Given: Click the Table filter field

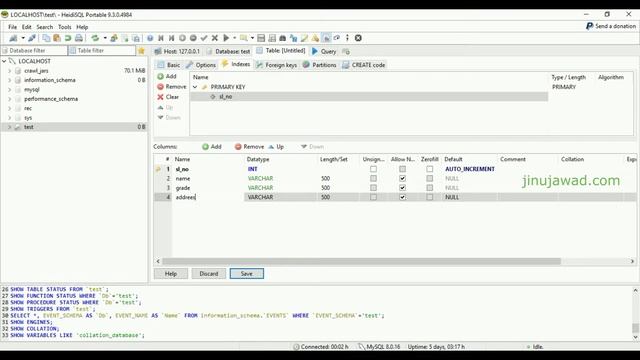Looking at the screenshot, I should (102, 51).
